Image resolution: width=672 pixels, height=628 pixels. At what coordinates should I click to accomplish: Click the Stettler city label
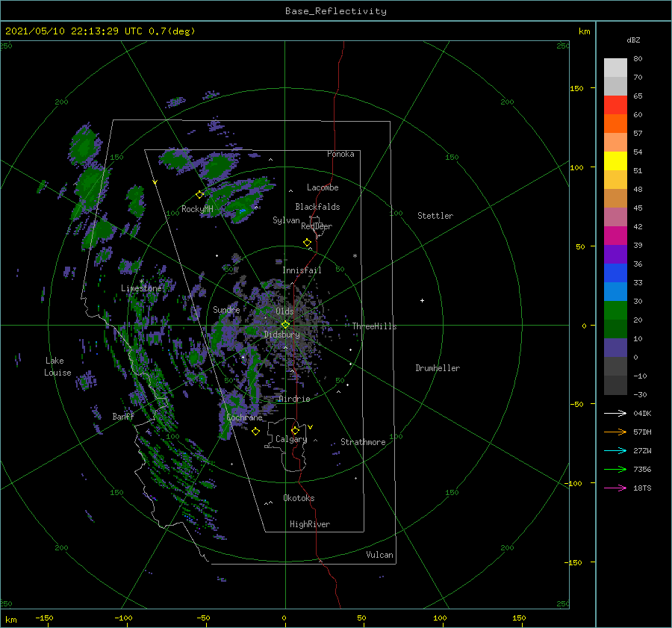click(x=435, y=216)
